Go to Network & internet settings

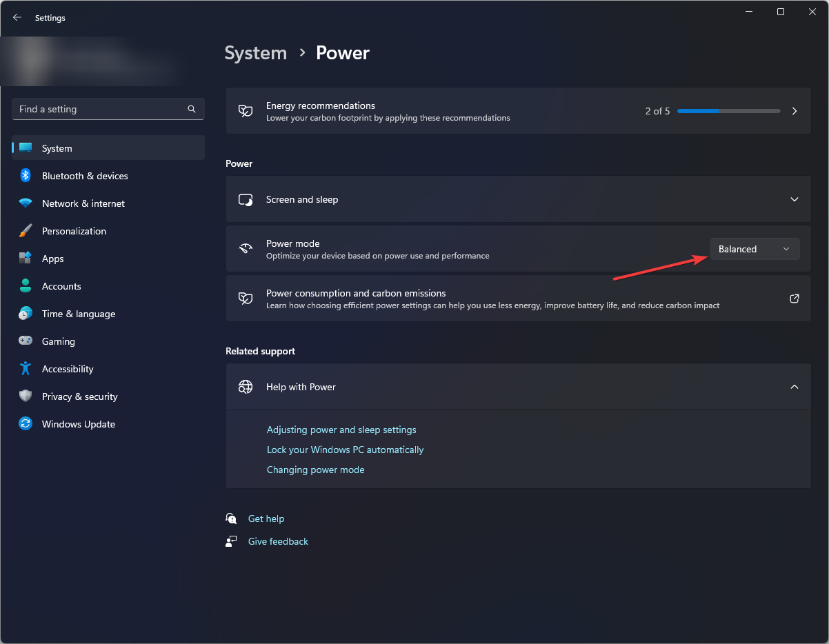(x=108, y=203)
